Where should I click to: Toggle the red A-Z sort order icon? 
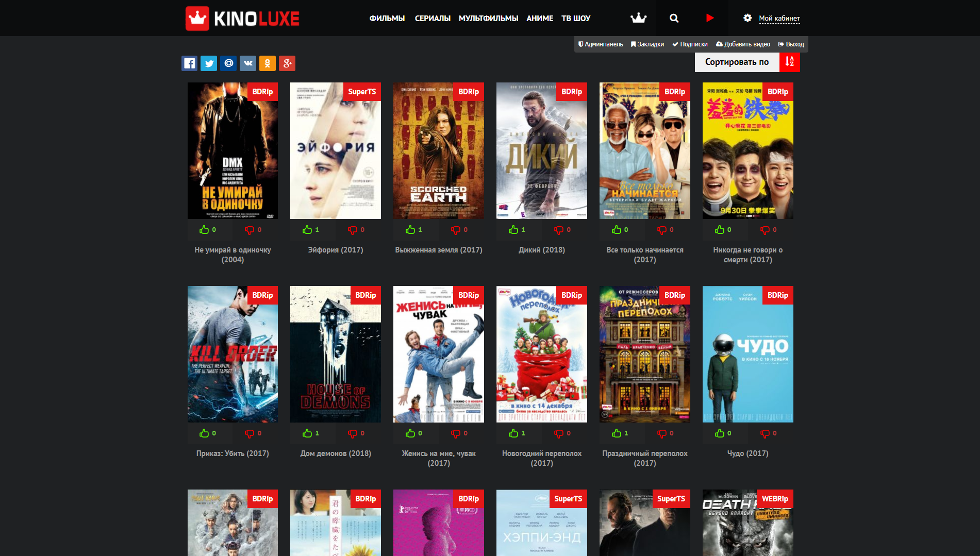[x=790, y=62]
